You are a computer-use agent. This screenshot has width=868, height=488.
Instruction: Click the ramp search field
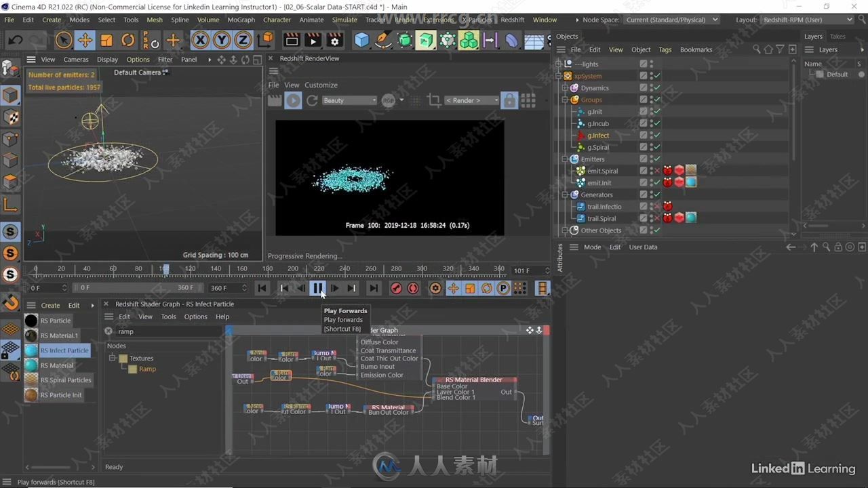168,331
